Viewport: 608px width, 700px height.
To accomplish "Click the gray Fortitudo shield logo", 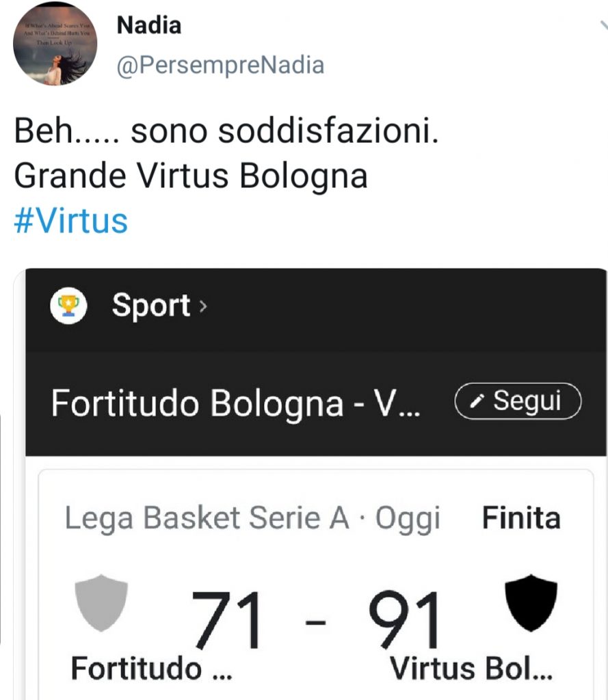I will 100,602.
